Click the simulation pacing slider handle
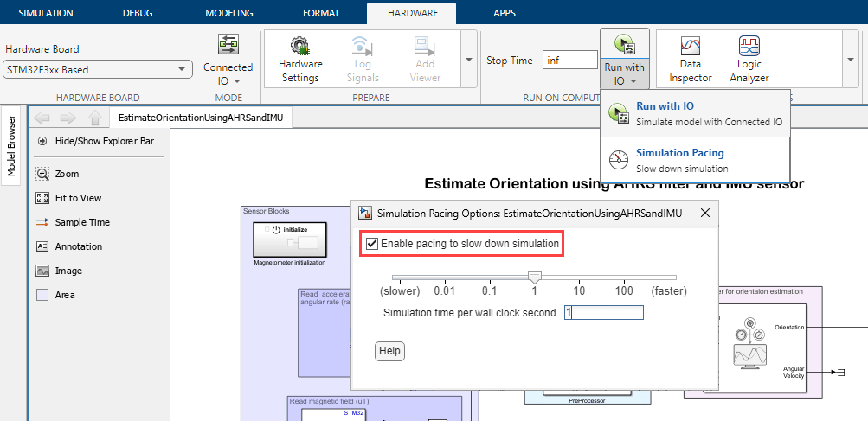Image resolution: width=868 pixels, height=421 pixels. click(535, 277)
